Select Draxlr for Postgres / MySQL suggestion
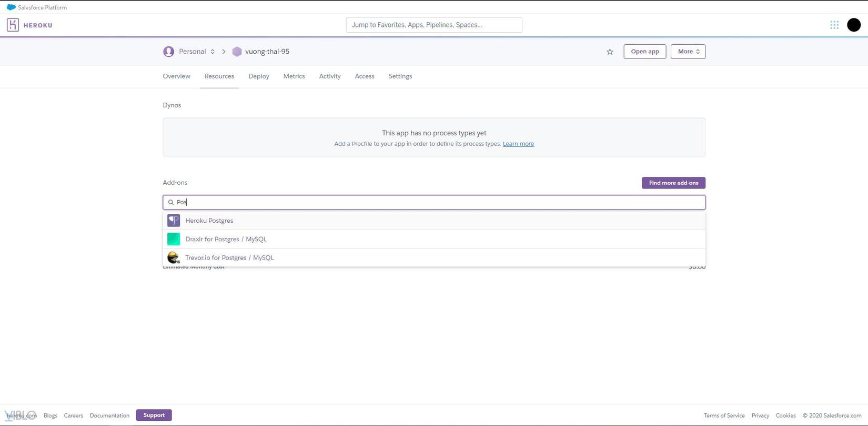 434,239
